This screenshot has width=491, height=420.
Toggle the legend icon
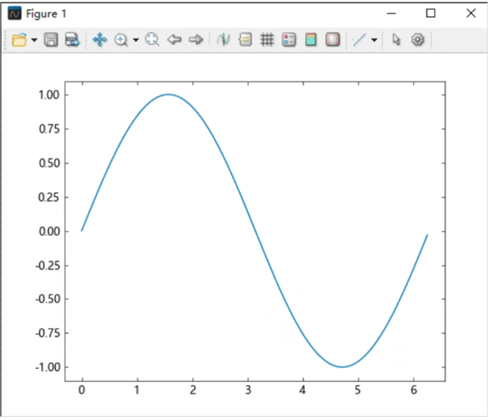pos(289,40)
